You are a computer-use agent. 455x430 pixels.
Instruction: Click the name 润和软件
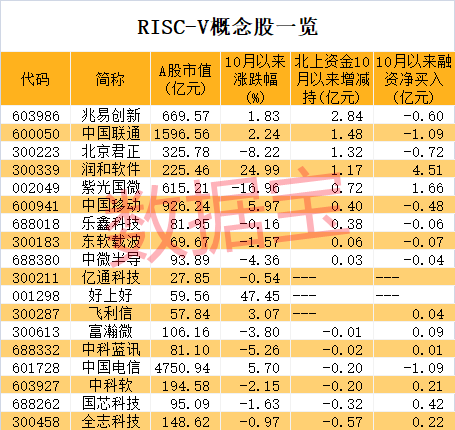(111, 169)
